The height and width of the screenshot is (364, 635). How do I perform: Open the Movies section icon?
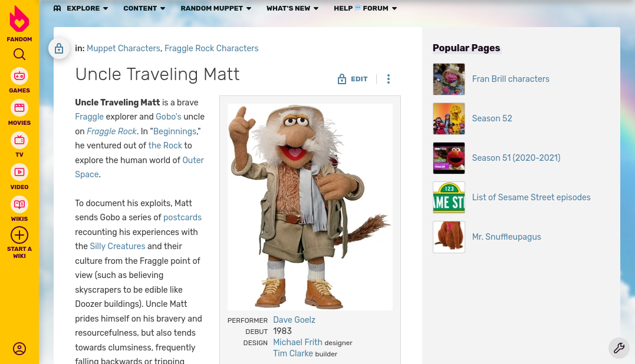[x=19, y=108]
